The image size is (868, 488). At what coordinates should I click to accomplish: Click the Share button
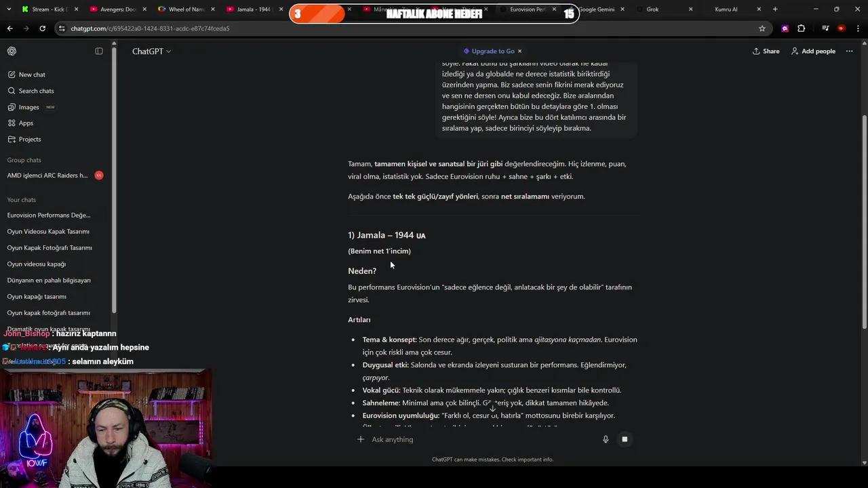tap(766, 52)
